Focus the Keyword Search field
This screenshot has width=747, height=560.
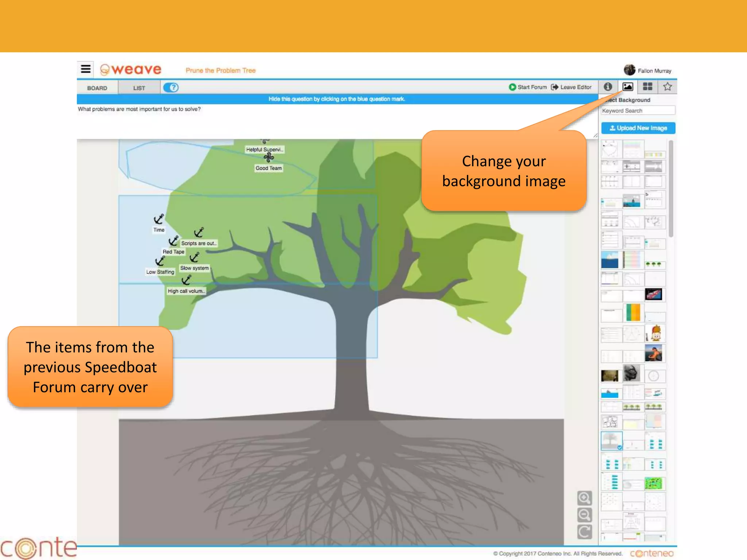click(x=638, y=110)
